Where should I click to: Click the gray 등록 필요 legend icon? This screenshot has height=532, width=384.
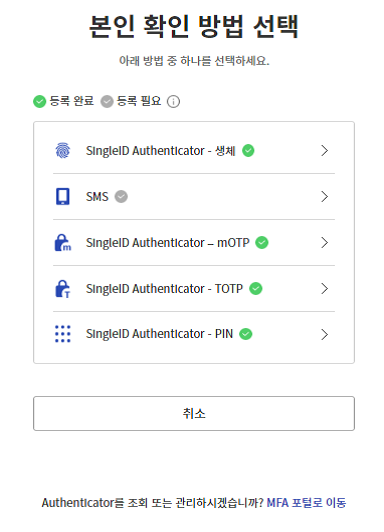(x=107, y=101)
